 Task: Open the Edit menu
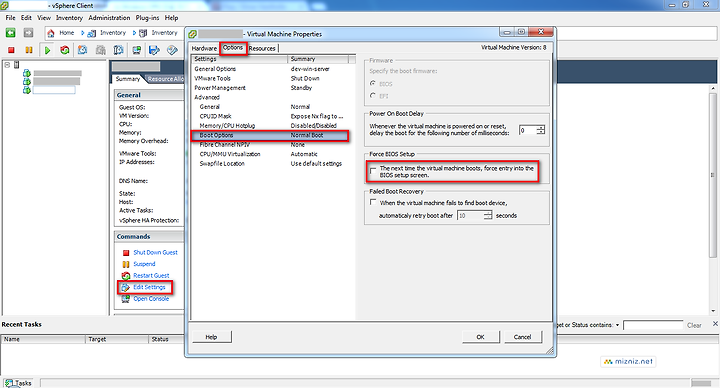26,18
